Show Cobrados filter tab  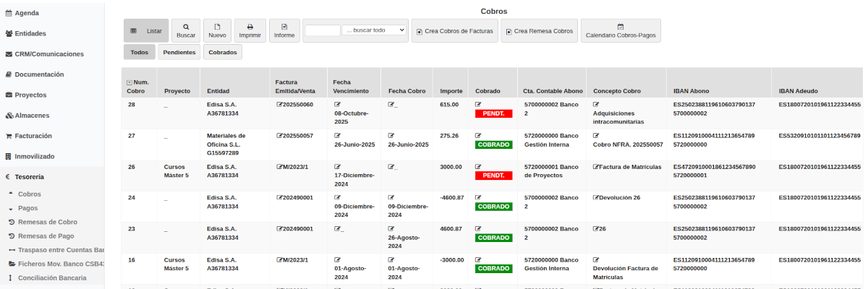click(x=222, y=52)
